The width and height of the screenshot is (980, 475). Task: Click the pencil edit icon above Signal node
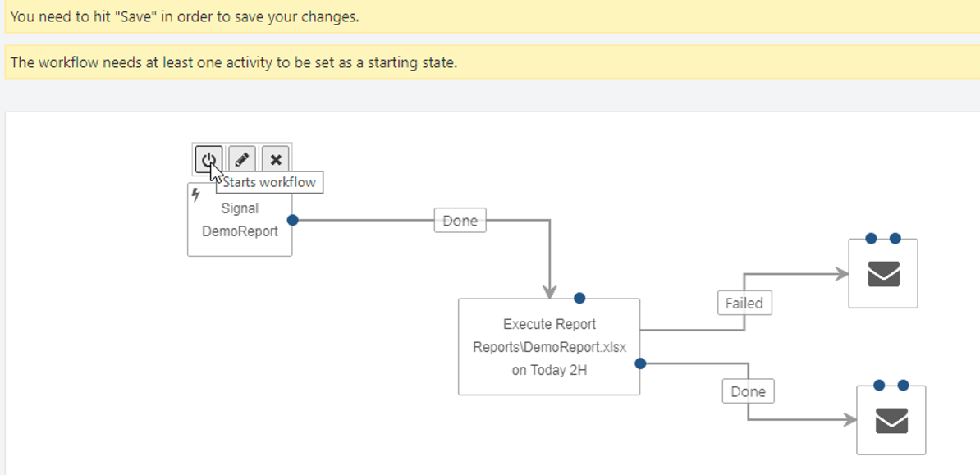(242, 159)
